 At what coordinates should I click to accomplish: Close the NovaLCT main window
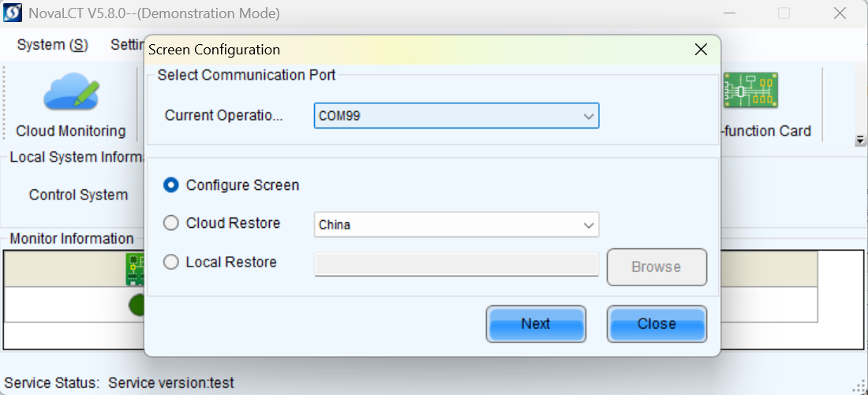pyautogui.click(x=840, y=13)
